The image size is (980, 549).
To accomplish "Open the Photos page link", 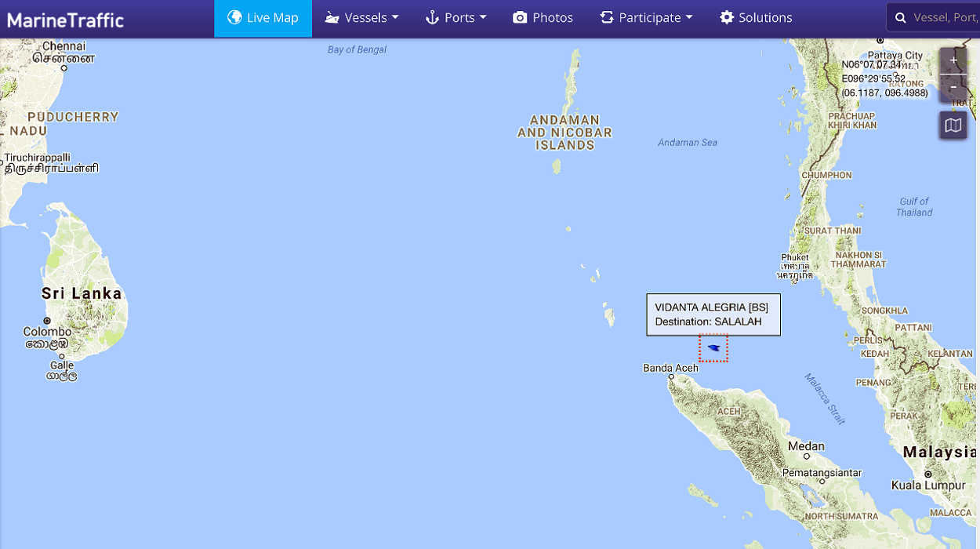I will (x=553, y=17).
